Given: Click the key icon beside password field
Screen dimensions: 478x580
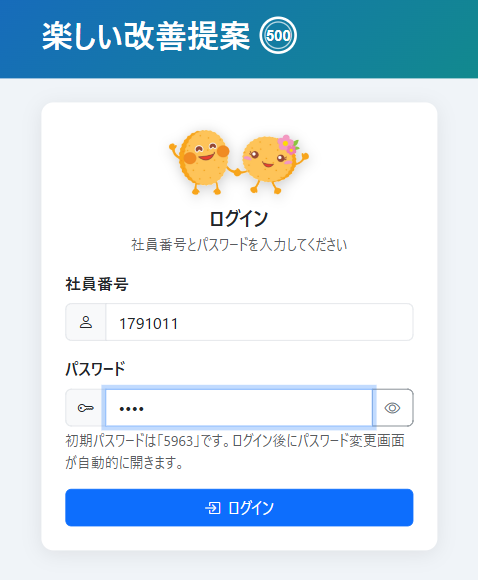Looking at the screenshot, I should click(x=86, y=408).
